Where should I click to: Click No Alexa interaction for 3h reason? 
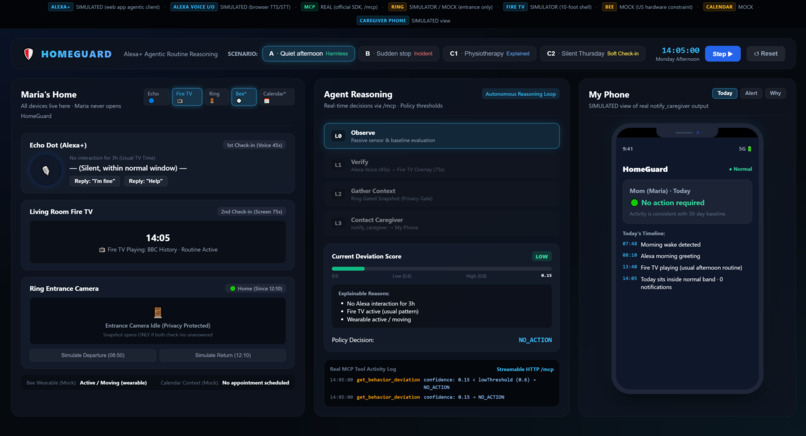[380, 303]
